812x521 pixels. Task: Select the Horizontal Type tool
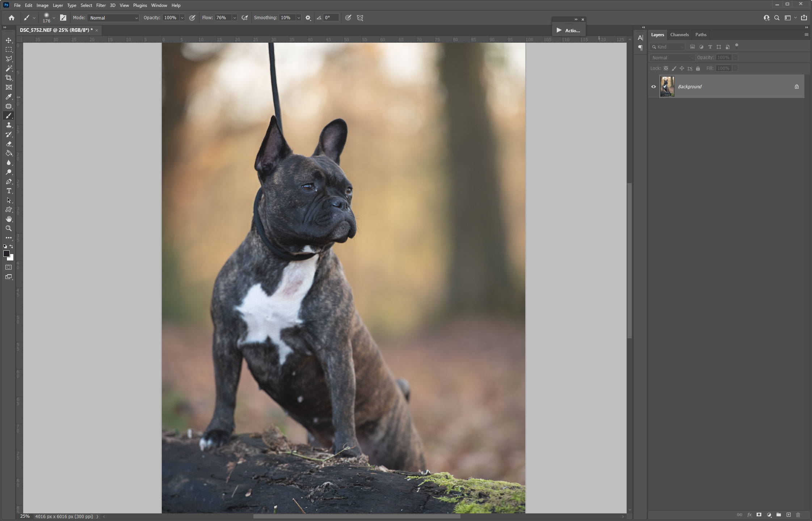[x=9, y=191]
